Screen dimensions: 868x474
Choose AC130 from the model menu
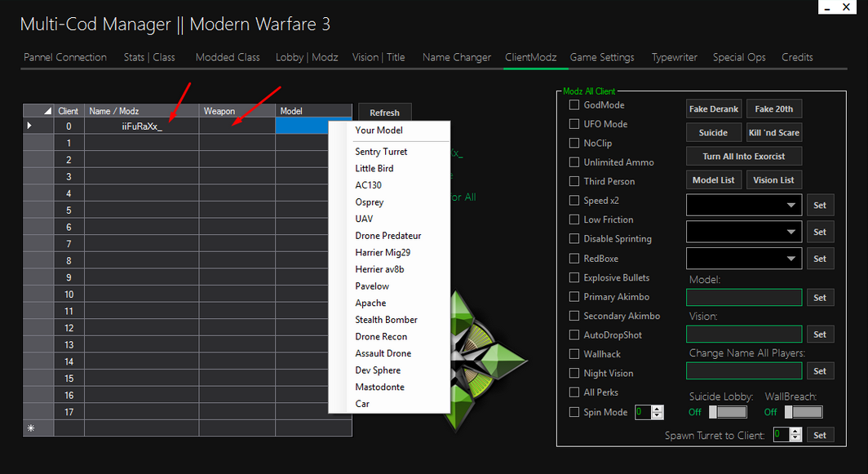pos(370,185)
